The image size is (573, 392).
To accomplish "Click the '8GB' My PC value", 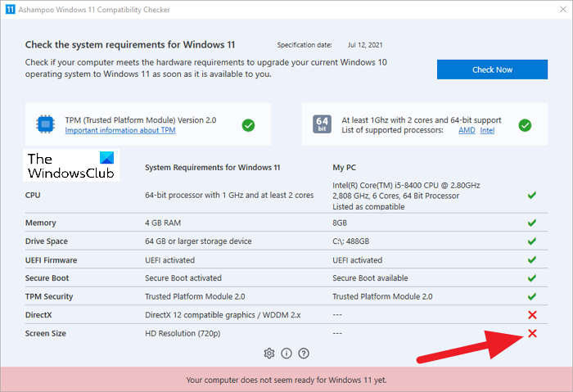I will [x=340, y=223].
